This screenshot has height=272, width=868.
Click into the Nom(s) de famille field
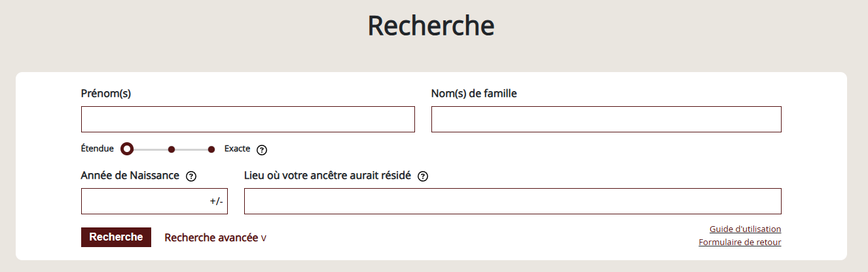point(606,119)
